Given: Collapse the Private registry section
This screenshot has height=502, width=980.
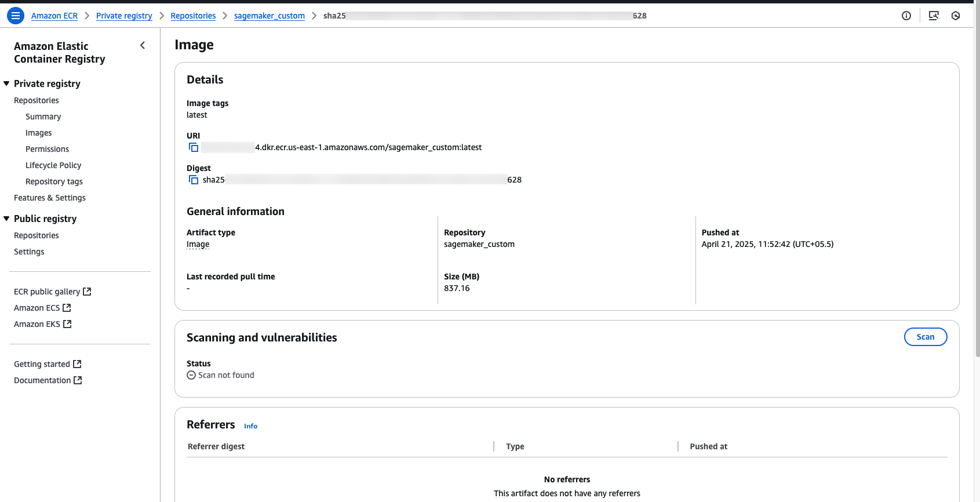Looking at the screenshot, I should pos(6,83).
